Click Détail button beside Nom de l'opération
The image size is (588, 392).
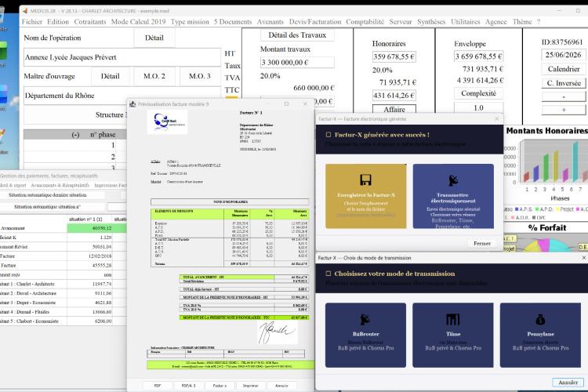tap(154, 38)
